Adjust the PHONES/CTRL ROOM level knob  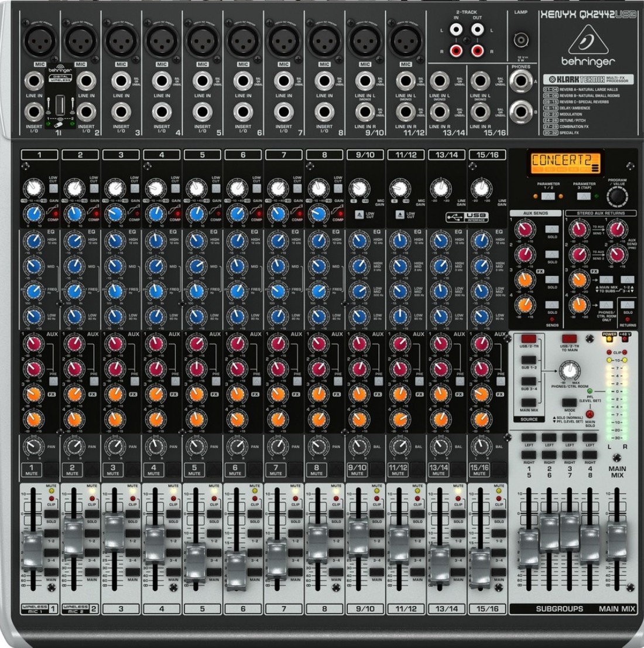(x=569, y=371)
